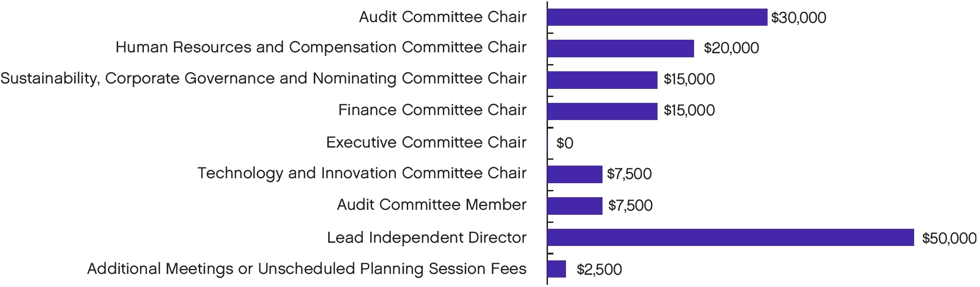Select the Audit Committee Chair bar
This screenshot has width=980, height=287.
click(x=657, y=17)
